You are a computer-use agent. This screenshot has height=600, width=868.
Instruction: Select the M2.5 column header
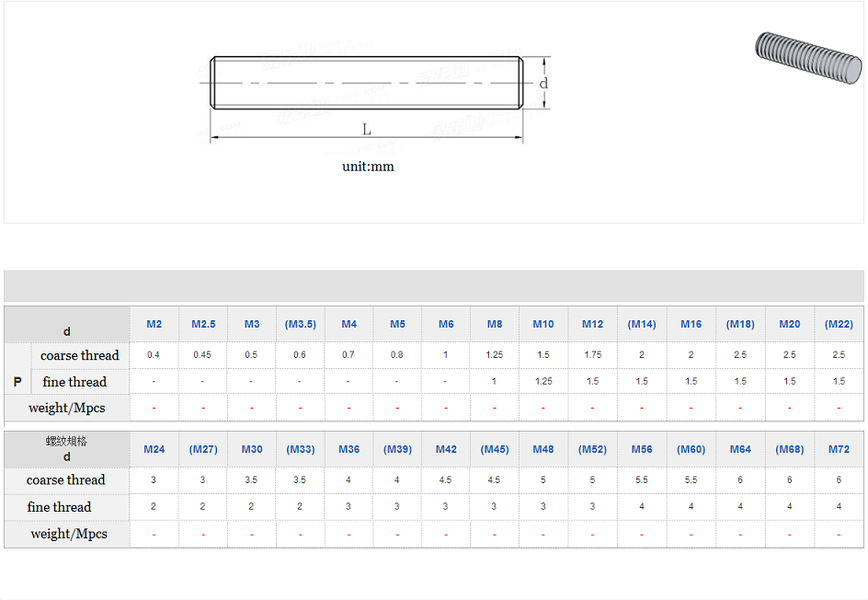[203, 324]
